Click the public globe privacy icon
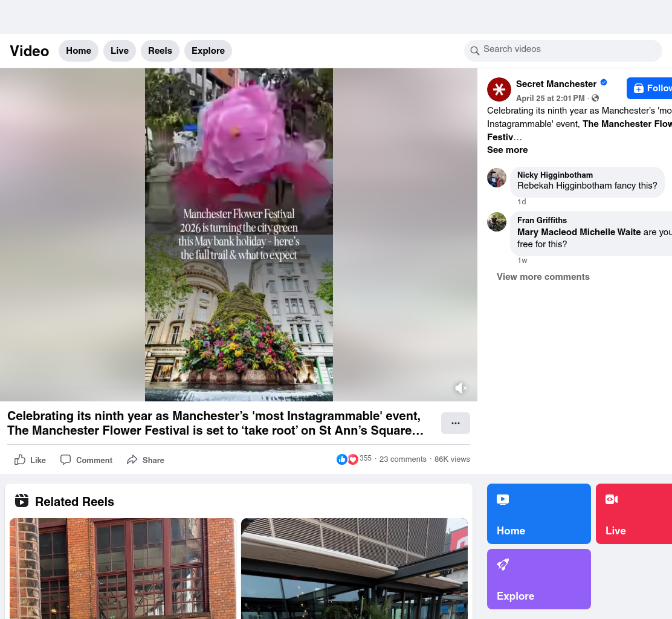 pos(595,98)
